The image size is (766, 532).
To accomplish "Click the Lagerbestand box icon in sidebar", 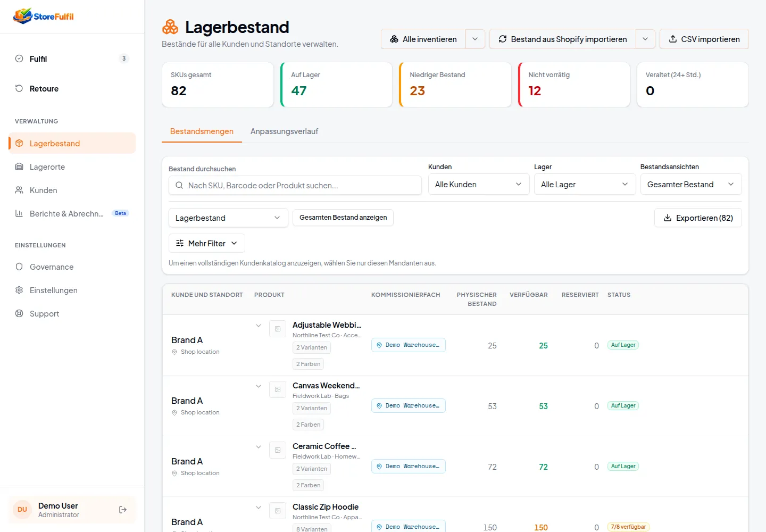I will tap(19, 143).
